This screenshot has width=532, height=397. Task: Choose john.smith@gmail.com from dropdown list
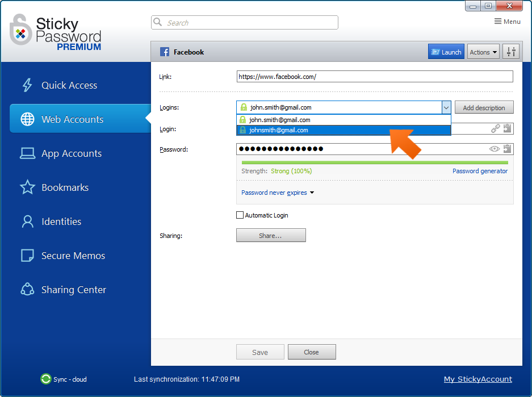pyautogui.click(x=344, y=120)
